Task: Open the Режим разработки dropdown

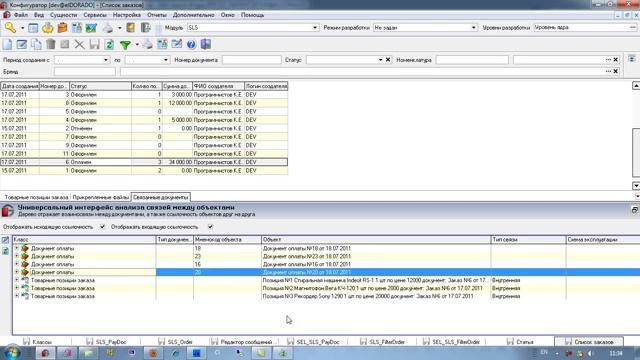Action: (x=473, y=28)
